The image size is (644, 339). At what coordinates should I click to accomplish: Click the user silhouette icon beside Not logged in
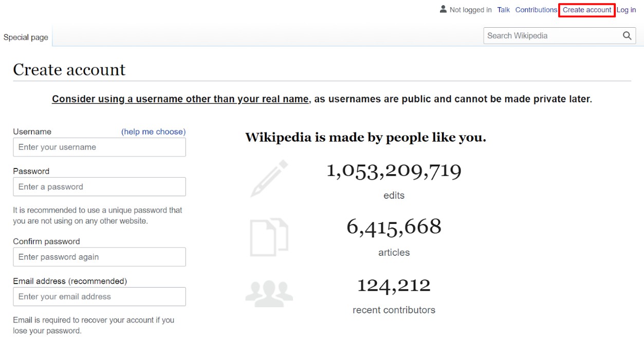coord(443,9)
